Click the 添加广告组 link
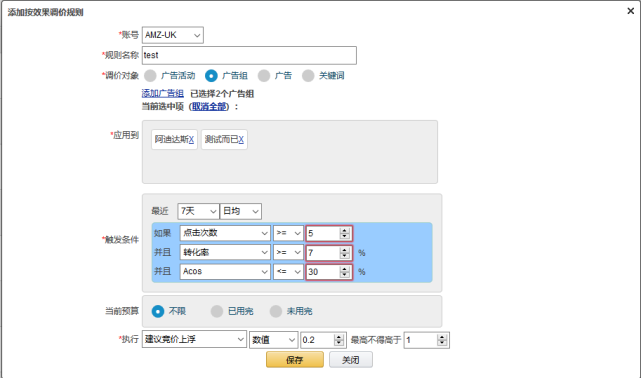Viewport: 641px width, 378px height. [163, 94]
